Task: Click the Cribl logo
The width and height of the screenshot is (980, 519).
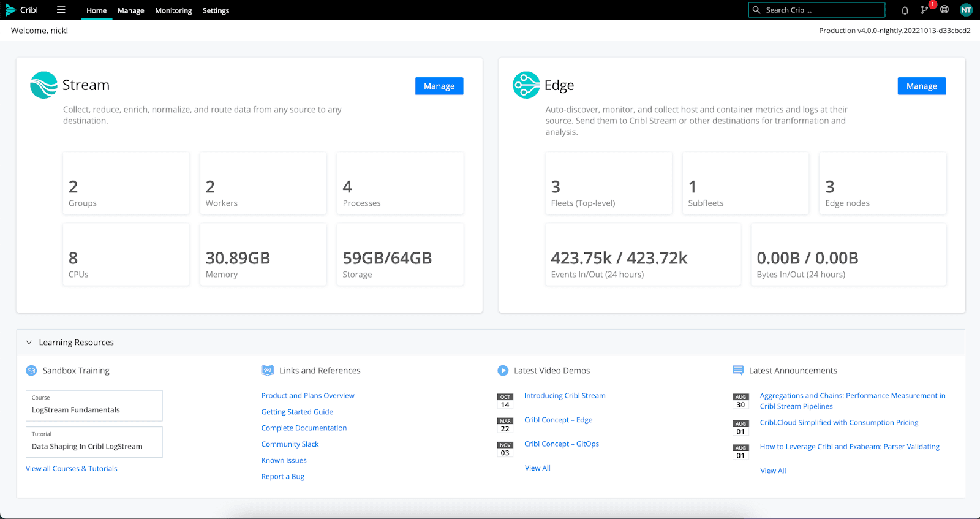Action: [22, 10]
